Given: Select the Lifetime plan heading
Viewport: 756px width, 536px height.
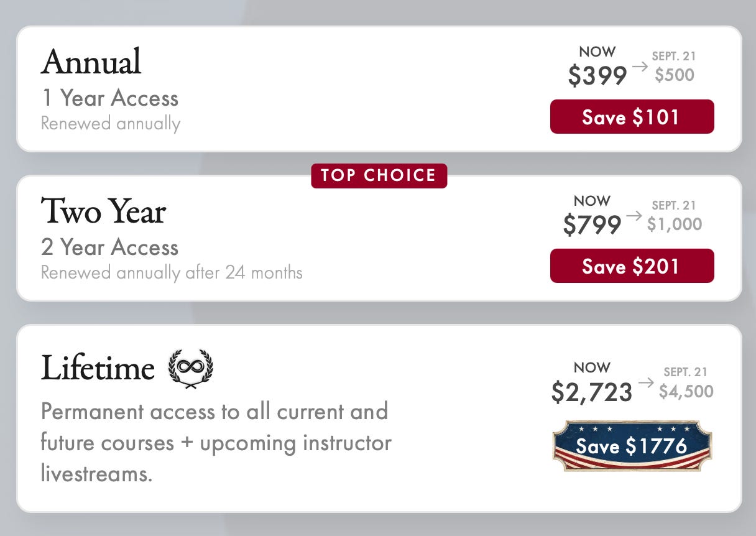Looking at the screenshot, I should 98,368.
